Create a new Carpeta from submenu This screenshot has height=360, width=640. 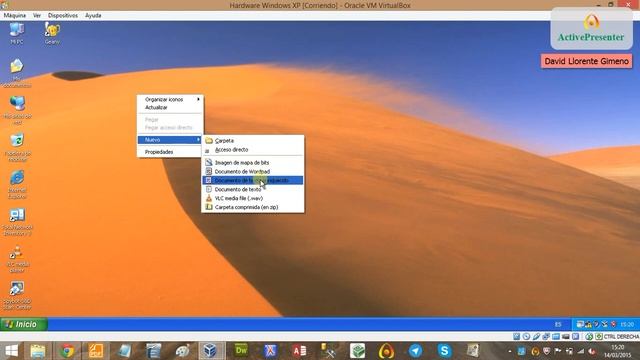point(253,140)
